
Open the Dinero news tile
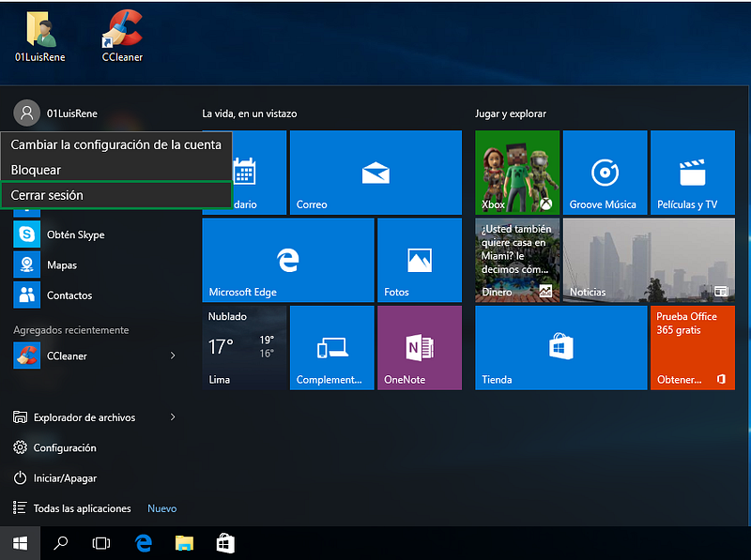coord(517,260)
